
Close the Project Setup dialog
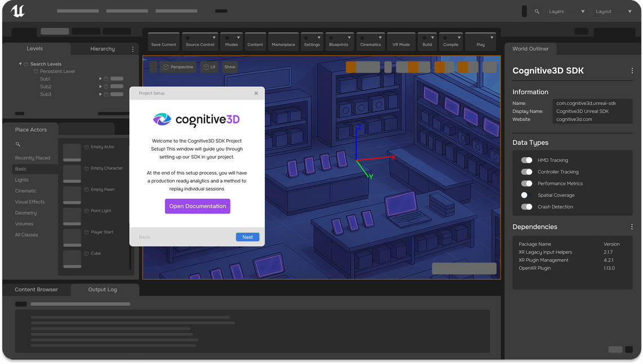256,94
